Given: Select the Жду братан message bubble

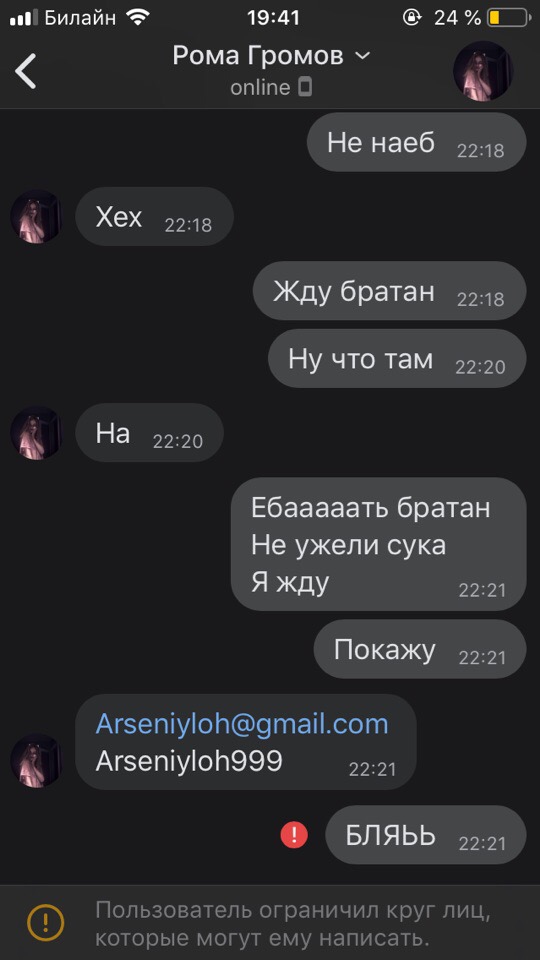Looking at the screenshot, I should 389,291.
